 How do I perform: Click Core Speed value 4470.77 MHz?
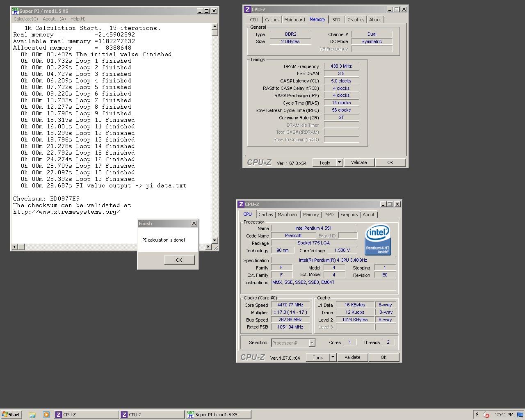click(290, 305)
